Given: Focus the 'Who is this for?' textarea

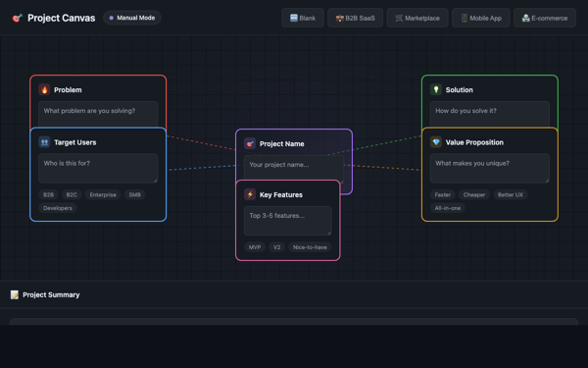Looking at the screenshot, I should tap(98, 168).
